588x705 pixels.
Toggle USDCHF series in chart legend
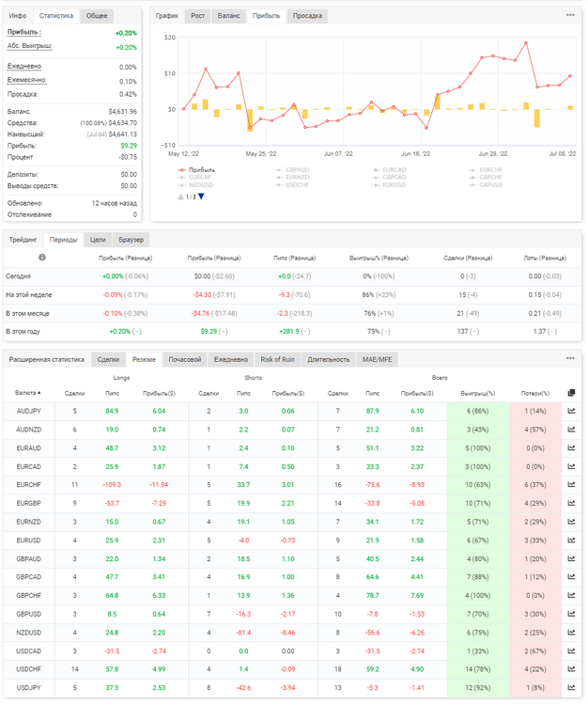292,185
